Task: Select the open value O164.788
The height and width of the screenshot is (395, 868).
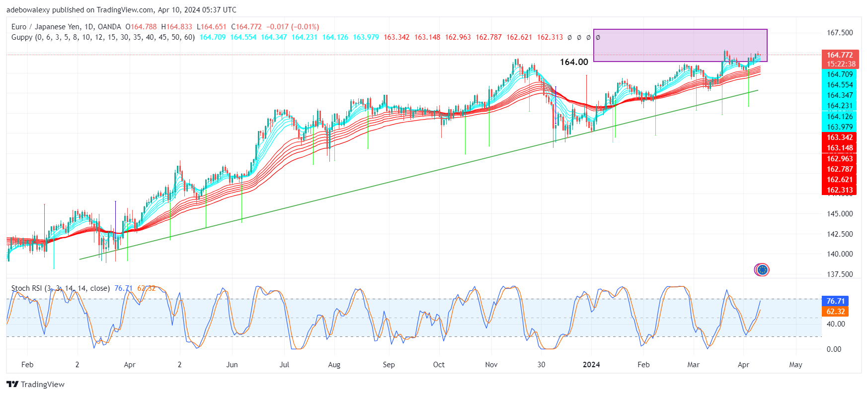Action: [x=141, y=27]
